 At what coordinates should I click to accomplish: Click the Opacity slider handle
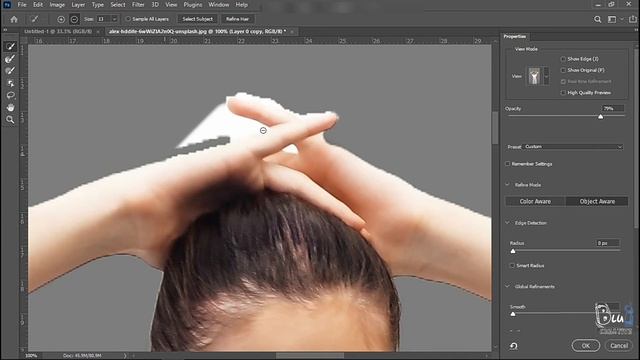tap(600, 117)
